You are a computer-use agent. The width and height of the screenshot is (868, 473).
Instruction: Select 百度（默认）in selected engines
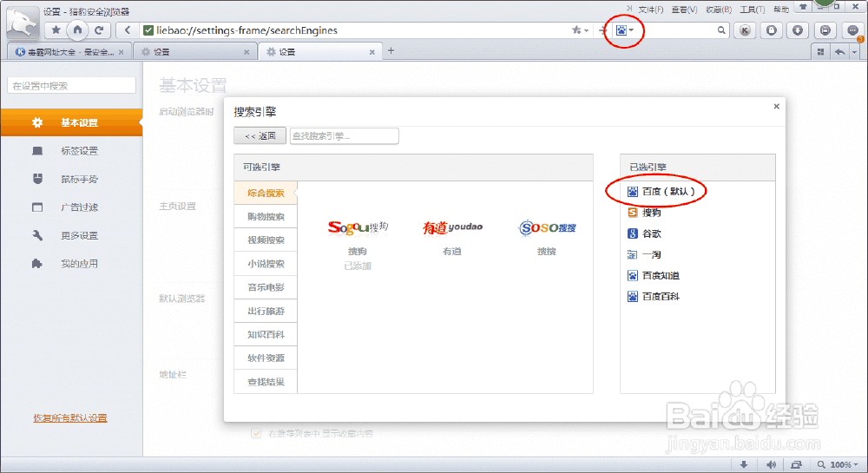[x=661, y=192]
